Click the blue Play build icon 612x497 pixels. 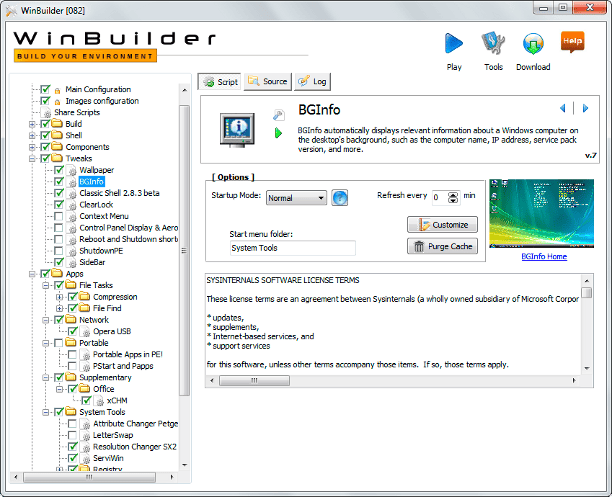click(x=454, y=43)
